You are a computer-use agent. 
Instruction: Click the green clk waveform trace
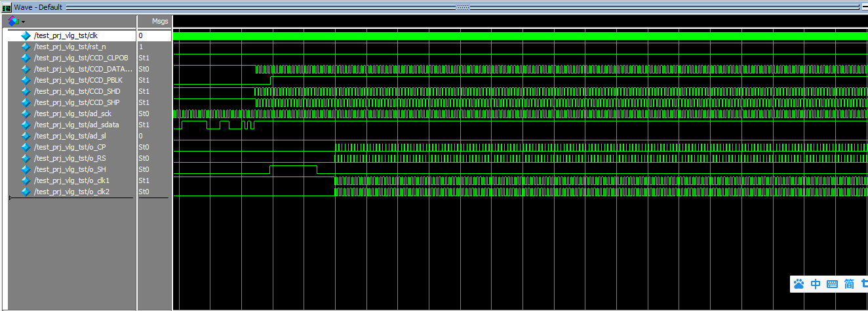click(x=518, y=36)
